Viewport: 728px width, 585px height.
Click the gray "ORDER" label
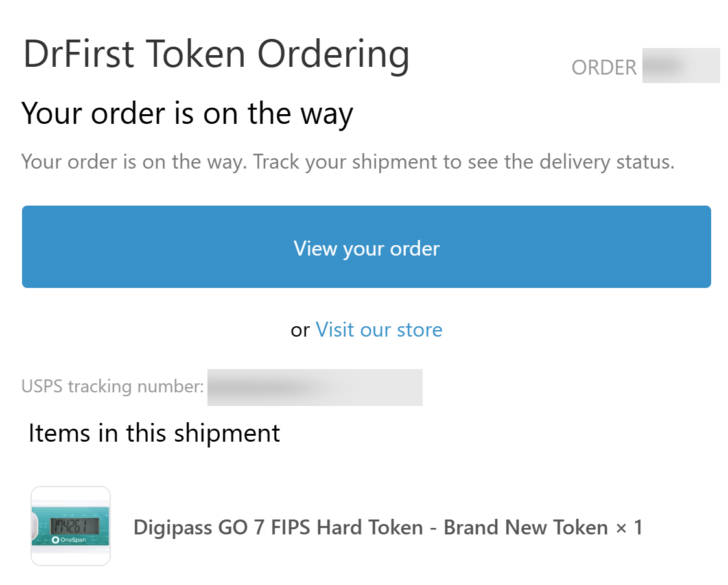[604, 67]
